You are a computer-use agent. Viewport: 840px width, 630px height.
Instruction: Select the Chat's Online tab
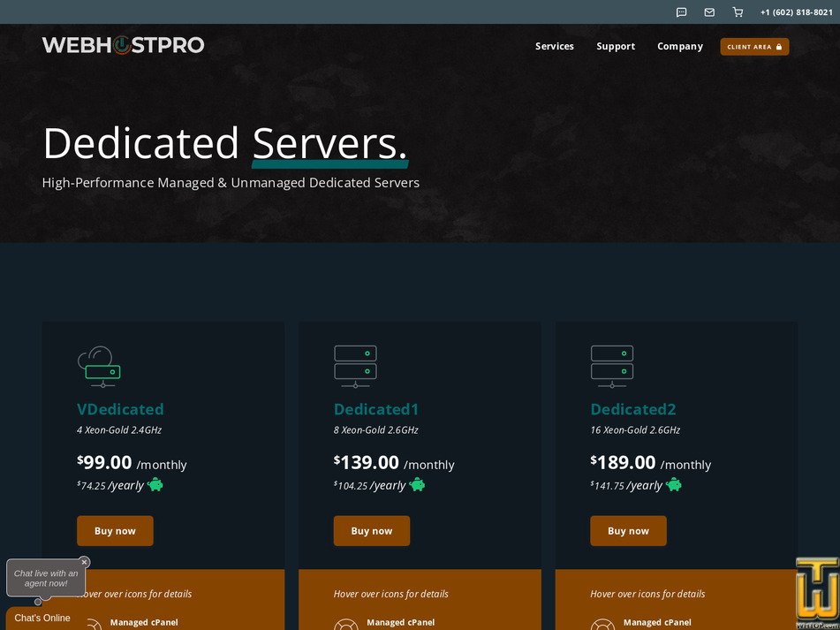click(x=41, y=618)
